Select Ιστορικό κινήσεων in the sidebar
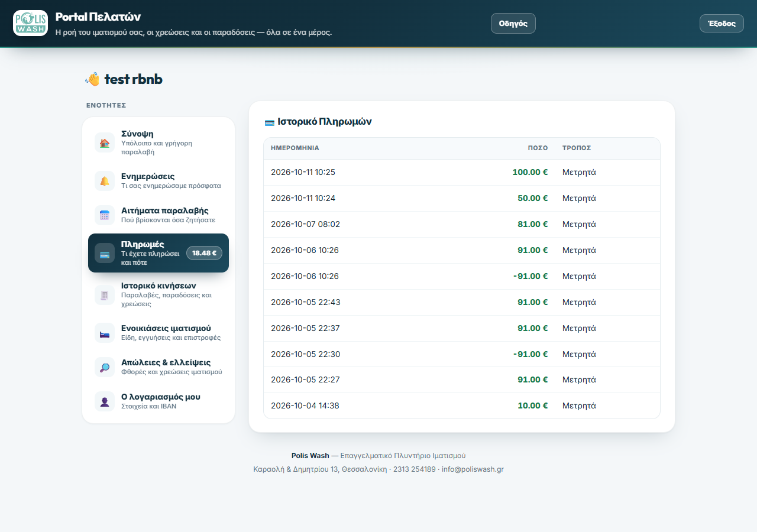 pos(158,294)
